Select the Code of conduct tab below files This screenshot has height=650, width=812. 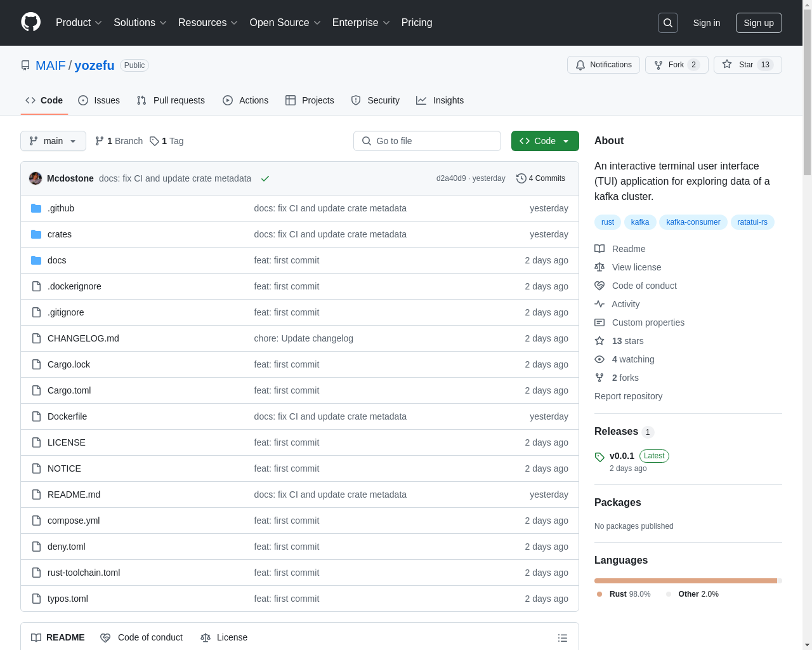point(141,637)
